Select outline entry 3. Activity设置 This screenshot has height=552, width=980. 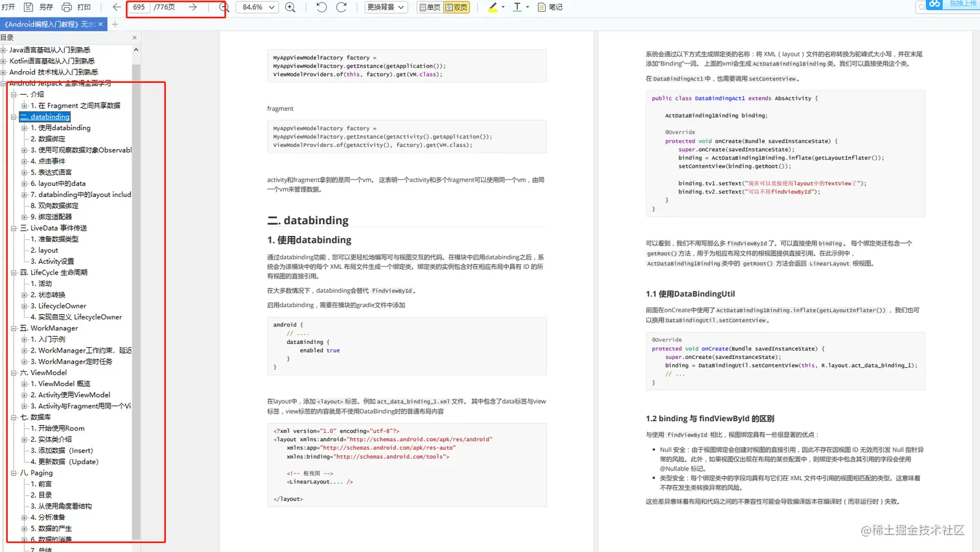click(x=52, y=261)
